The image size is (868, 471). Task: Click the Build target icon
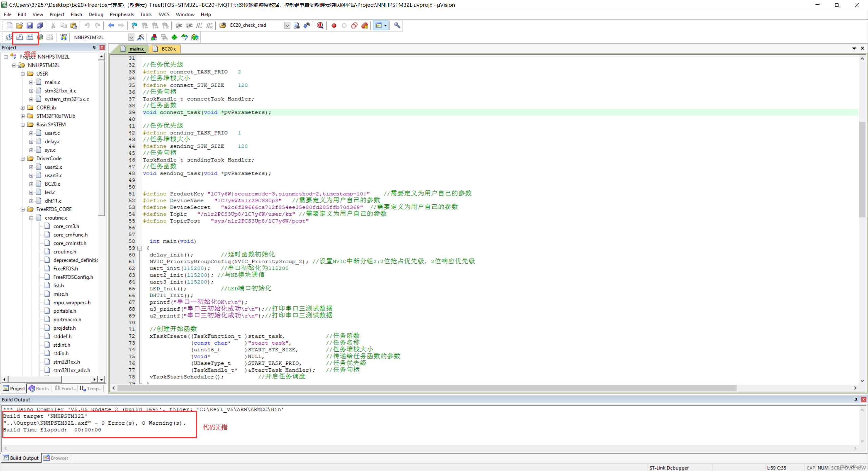coord(20,37)
